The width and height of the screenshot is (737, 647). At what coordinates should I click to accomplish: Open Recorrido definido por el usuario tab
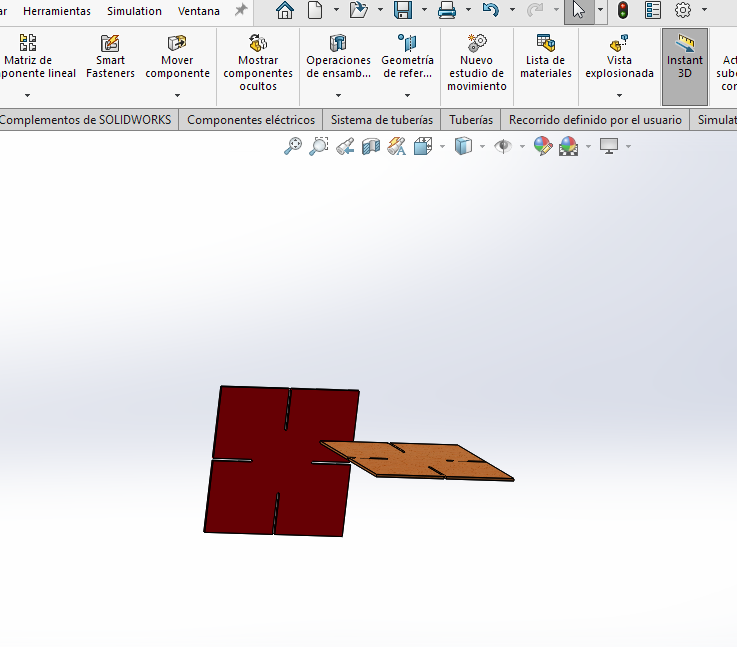pyautogui.click(x=595, y=120)
